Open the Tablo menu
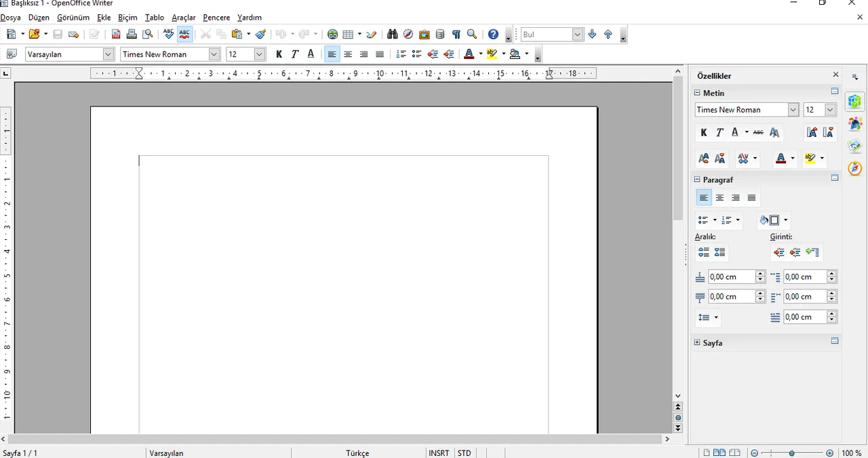Image resolution: width=868 pixels, height=458 pixels. (155, 18)
